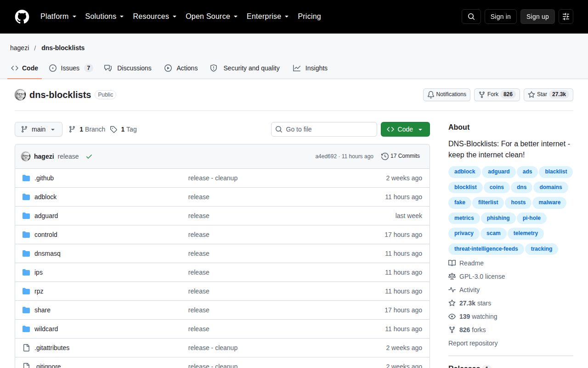Open the main branch selector dropdown

[x=39, y=129]
